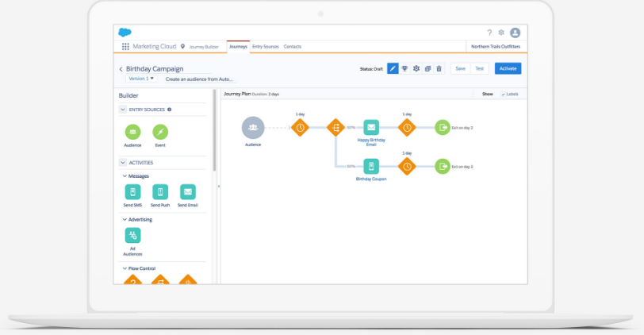Click the Happy Birthday Email node

point(371,127)
